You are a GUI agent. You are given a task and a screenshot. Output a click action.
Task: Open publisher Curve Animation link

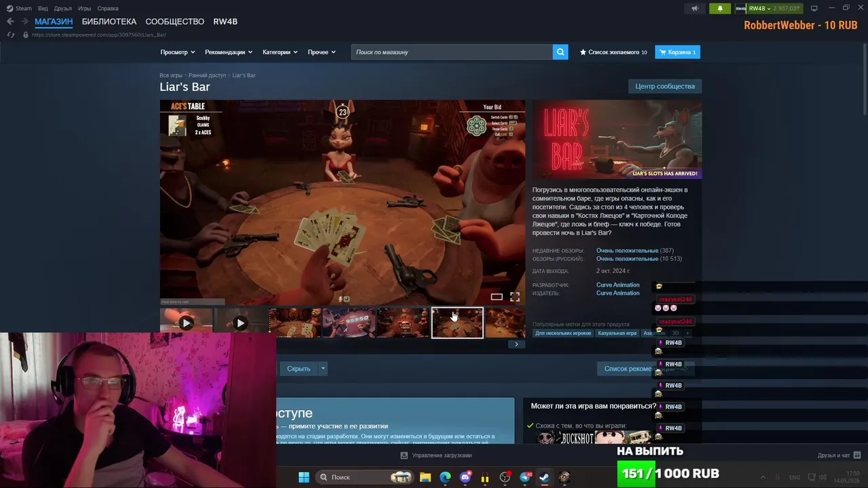618,293
